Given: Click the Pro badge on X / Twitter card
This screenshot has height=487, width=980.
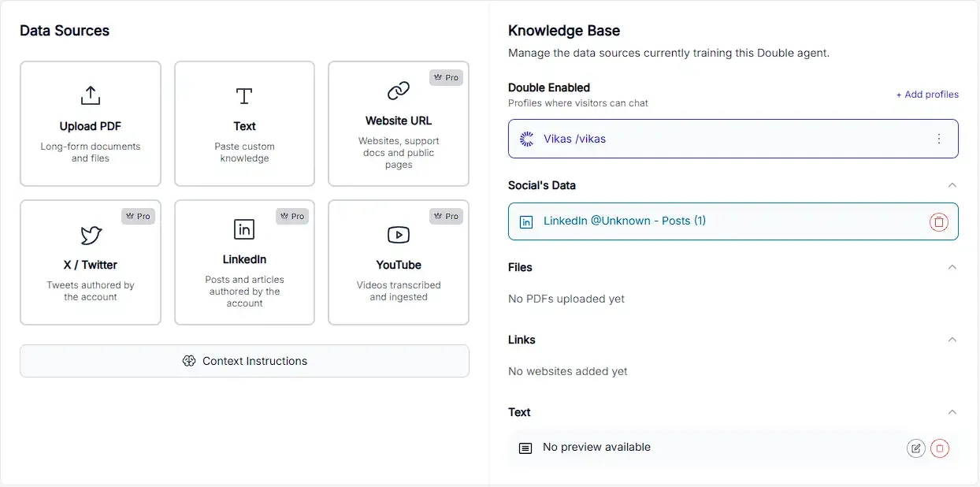Looking at the screenshot, I should [138, 216].
